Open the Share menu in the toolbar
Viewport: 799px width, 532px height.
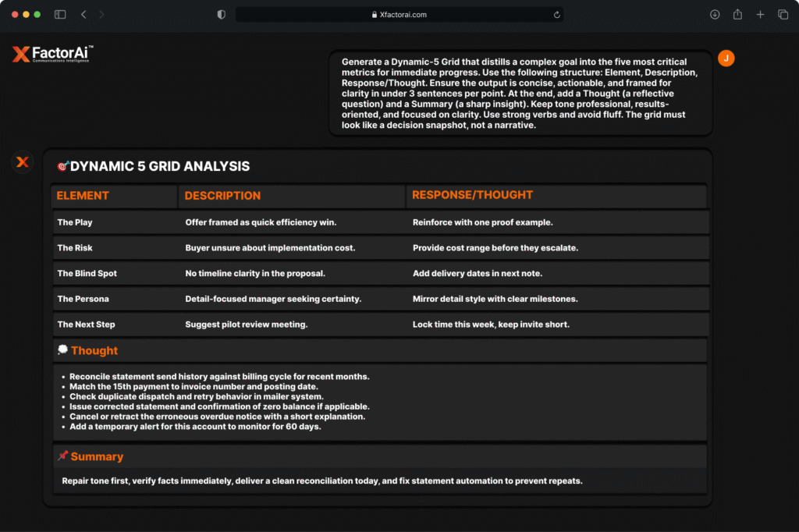point(737,15)
